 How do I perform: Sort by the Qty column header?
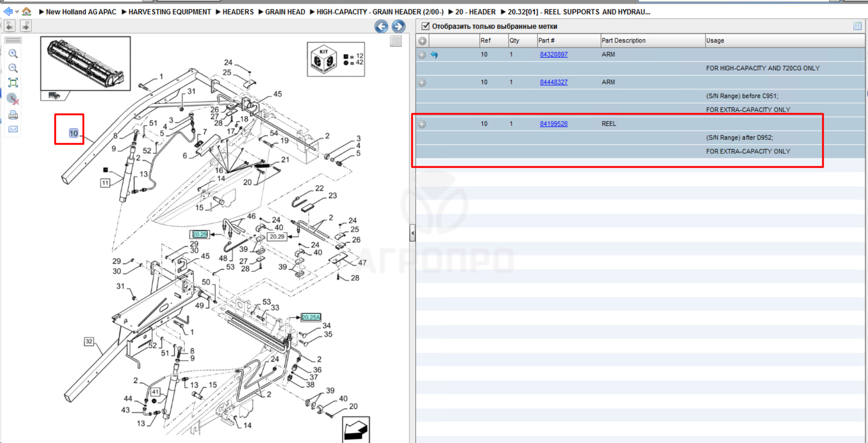tap(522, 41)
